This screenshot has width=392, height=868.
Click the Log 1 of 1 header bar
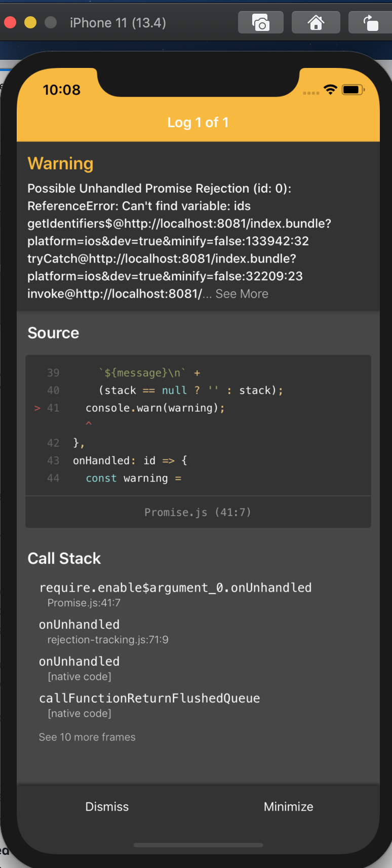pyautogui.click(x=198, y=122)
